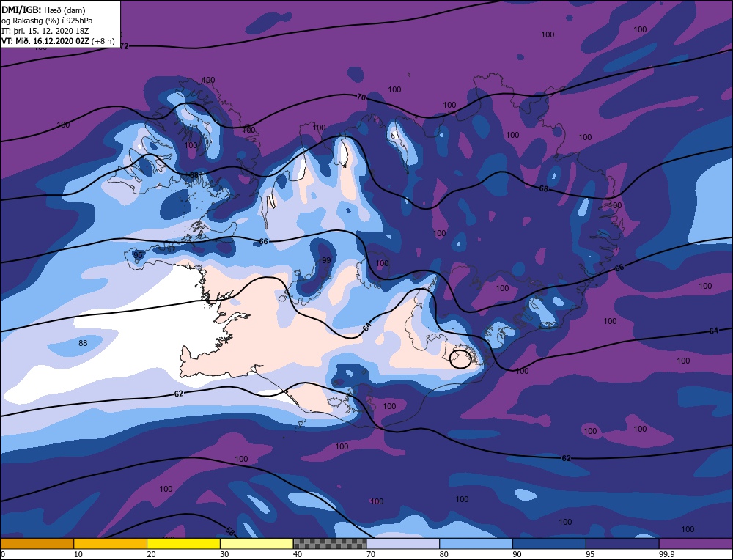Click the pale yellow 30-40 legend swatch
The image size is (733, 560).
[257, 544]
